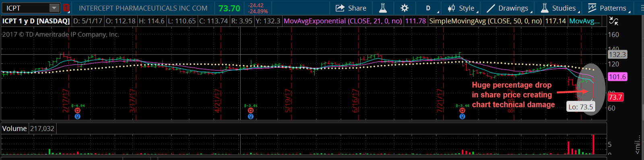This screenshot has height=160, width=644.
Task: Click the L: 110.65 low value
Action: point(182,21)
